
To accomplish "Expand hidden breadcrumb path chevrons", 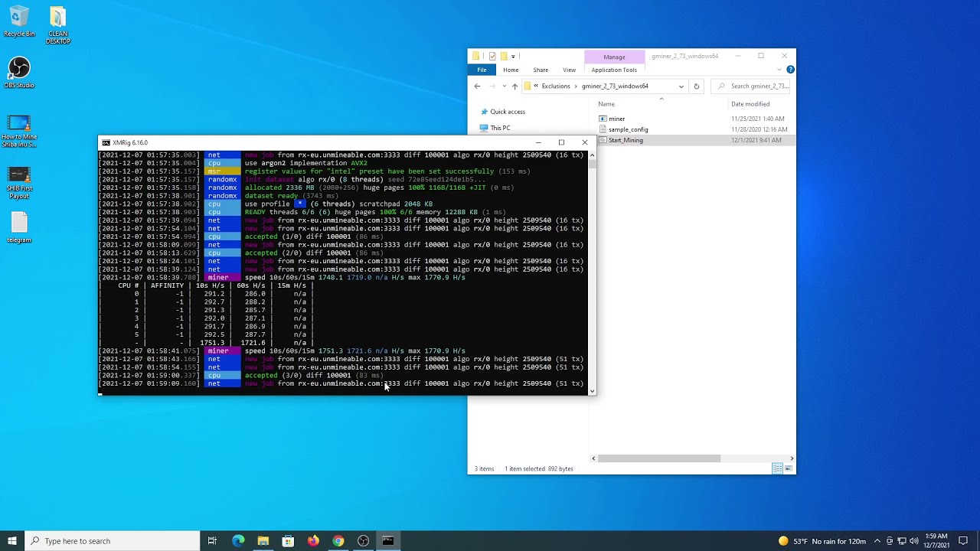I will (x=537, y=86).
